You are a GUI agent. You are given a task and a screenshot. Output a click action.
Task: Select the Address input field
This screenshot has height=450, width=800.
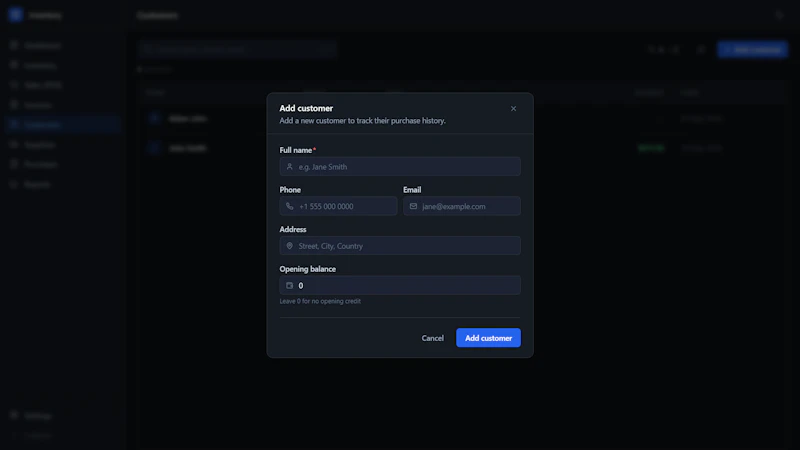400,246
